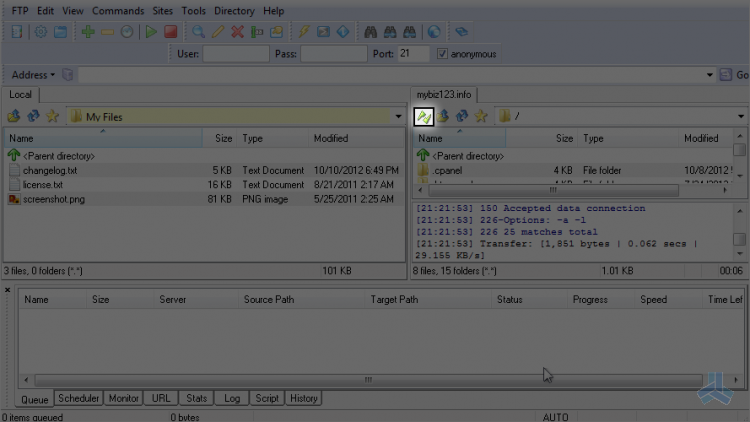750x422 pixels.
Task: Click the globe icon in the toolbar
Action: pos(434,32)
